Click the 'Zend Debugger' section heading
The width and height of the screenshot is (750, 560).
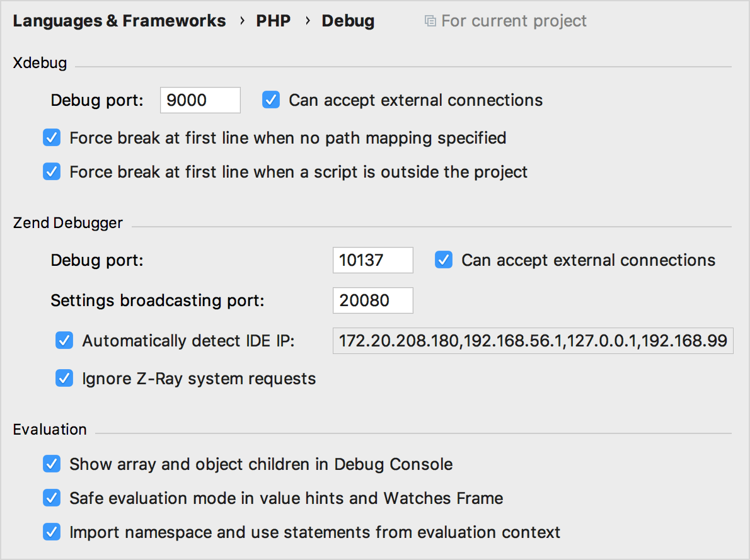point(68,223)
